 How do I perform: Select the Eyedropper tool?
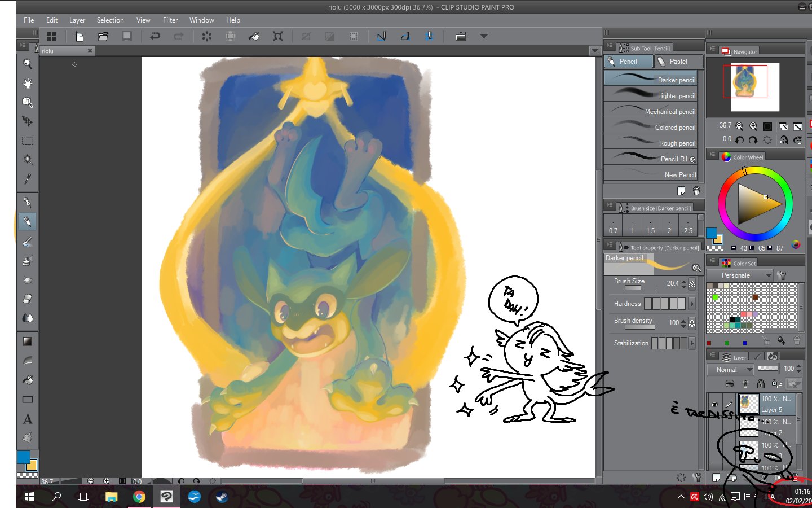point(27,179)
